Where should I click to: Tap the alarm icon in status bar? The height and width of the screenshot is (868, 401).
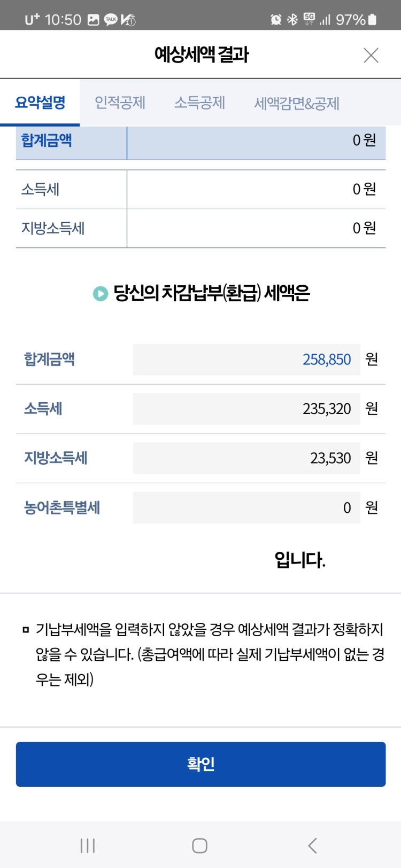click(276, 20)
